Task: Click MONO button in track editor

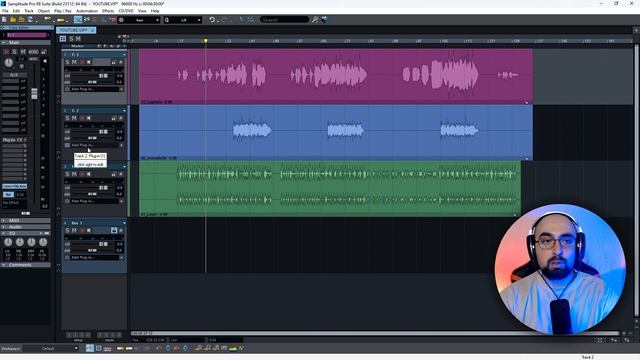Action: tap(33, 52)
